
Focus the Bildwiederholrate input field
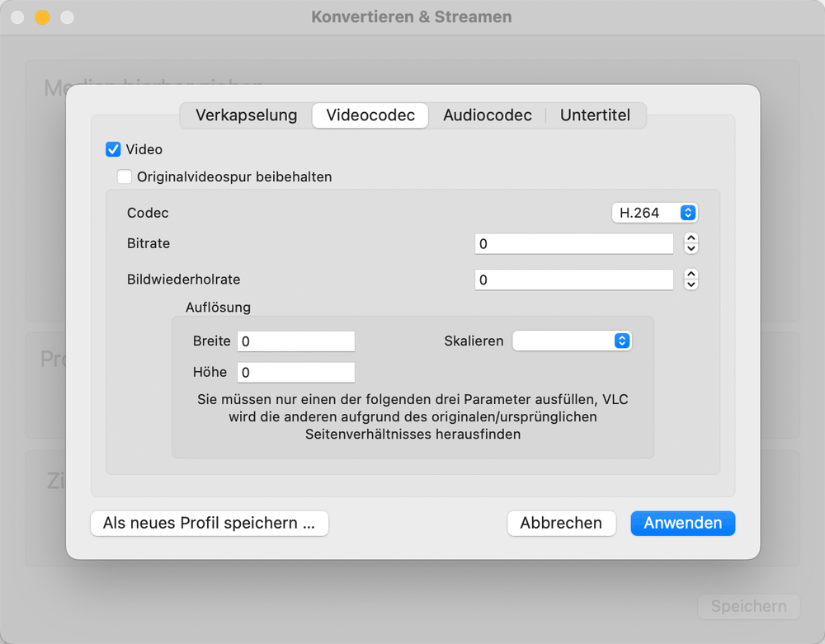pyautogui.click(x=574, y=280)
